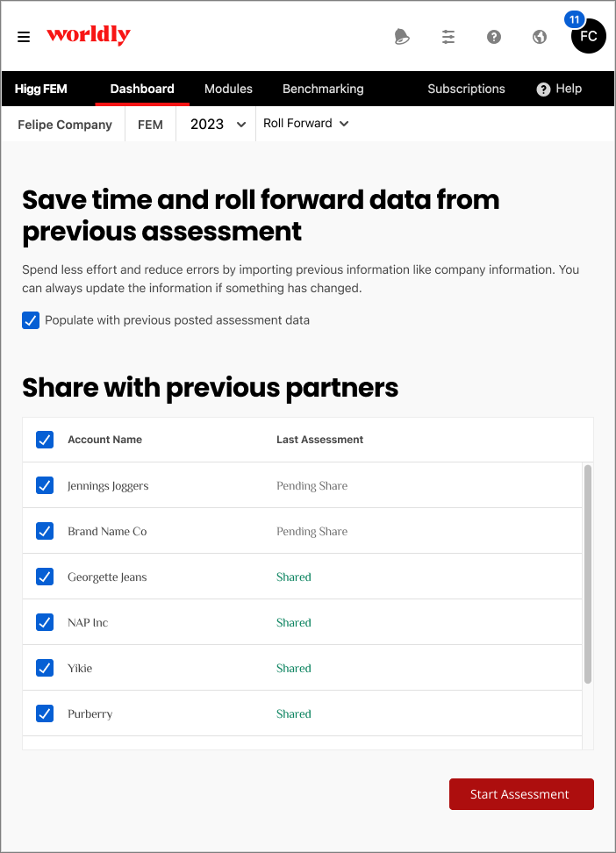Toggle the select-all Account Name checkbox
616x853 pixels.
[x=45, y=440]
